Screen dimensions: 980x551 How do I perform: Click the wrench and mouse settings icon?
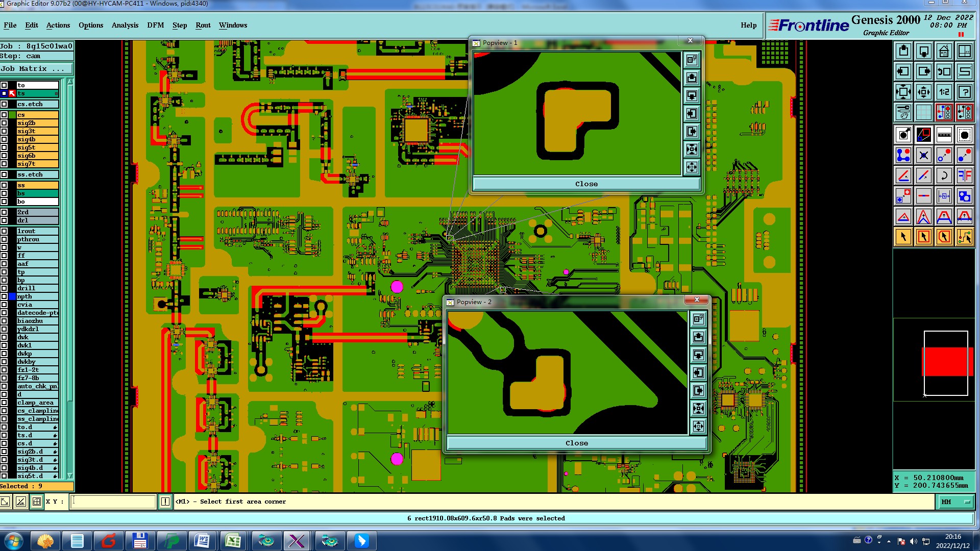(903, 112)
